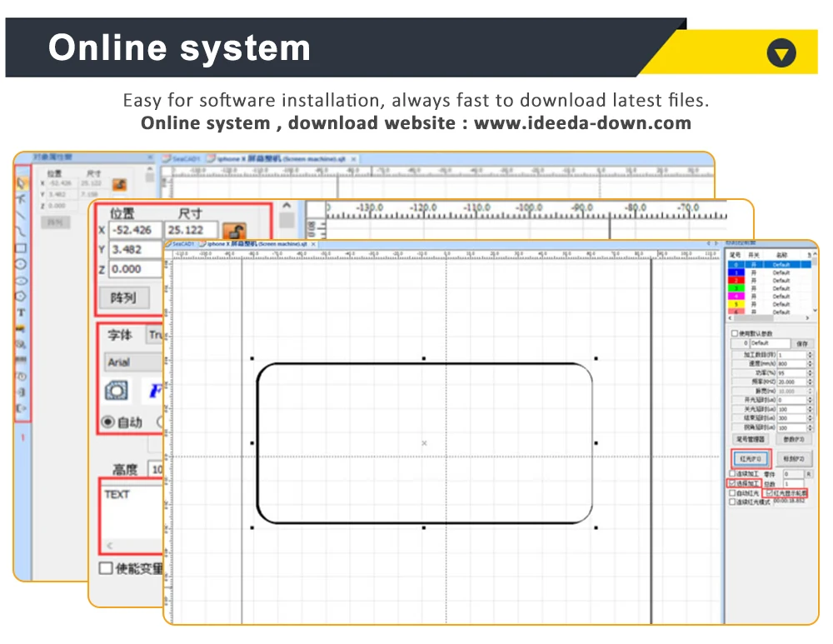This screenshot has width=833, height=644.
Task: Click the tool icon just below Text tool
Action: pyautogui.click(x=22, y=328)
